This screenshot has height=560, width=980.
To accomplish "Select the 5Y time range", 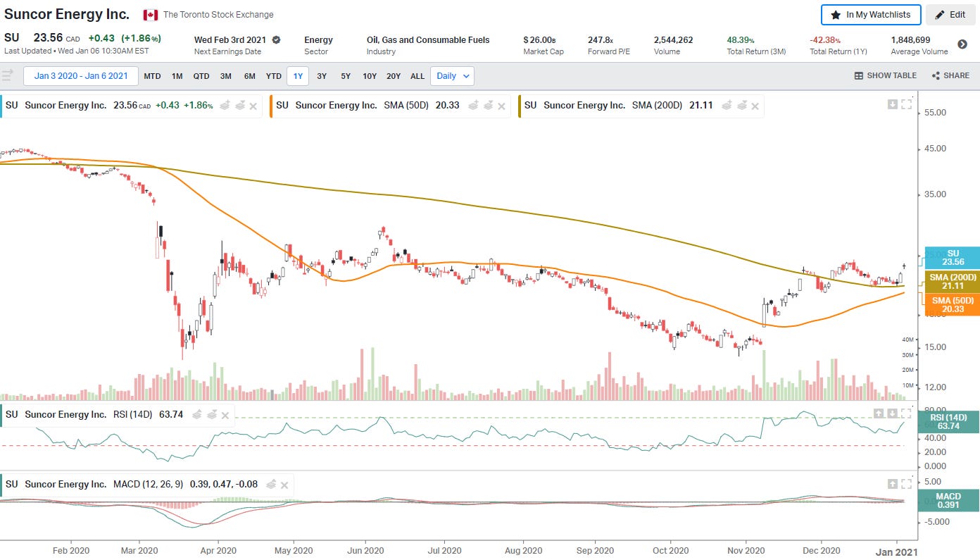I will click(x=346, y=76).
